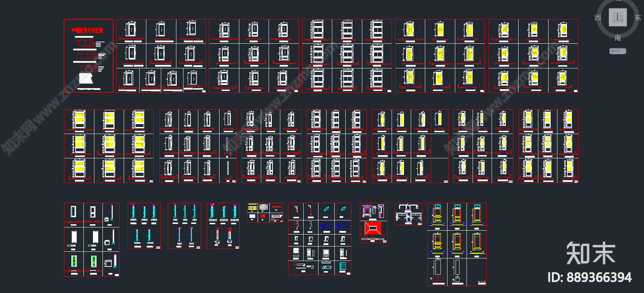This screenshot has height=293, width=644.
Task: Open the WCS coordinate system dropdown
Action: 618,51
